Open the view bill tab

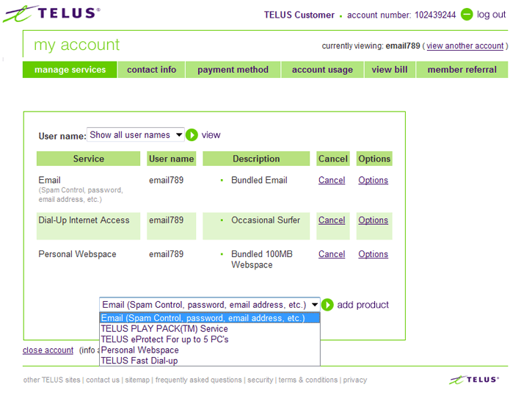[390, 70]
